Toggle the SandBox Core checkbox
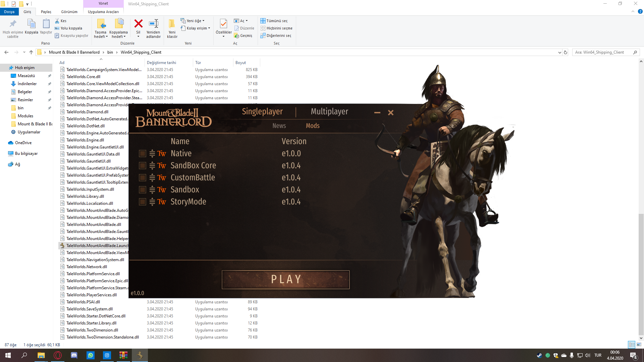Viewport: 644px width, 362px height. point(143,166)
